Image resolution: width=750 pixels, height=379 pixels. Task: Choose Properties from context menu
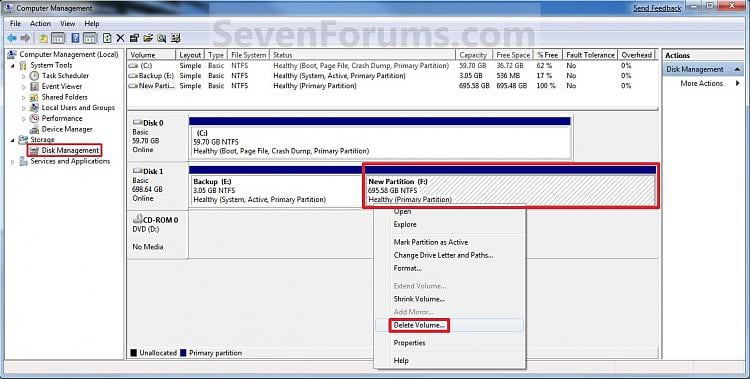[409, 343]
